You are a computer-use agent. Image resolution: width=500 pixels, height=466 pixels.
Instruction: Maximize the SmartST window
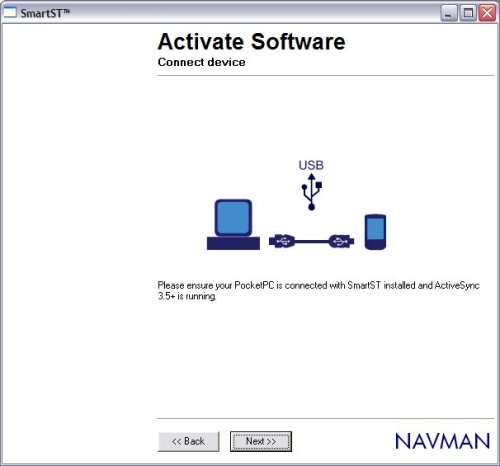468,13
